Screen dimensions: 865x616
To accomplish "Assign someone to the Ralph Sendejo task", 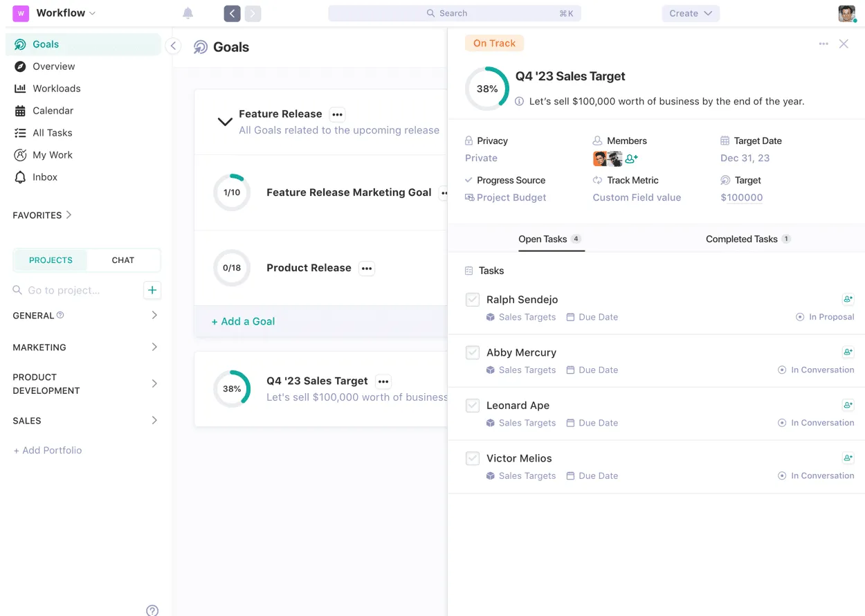I will [848, 299].
